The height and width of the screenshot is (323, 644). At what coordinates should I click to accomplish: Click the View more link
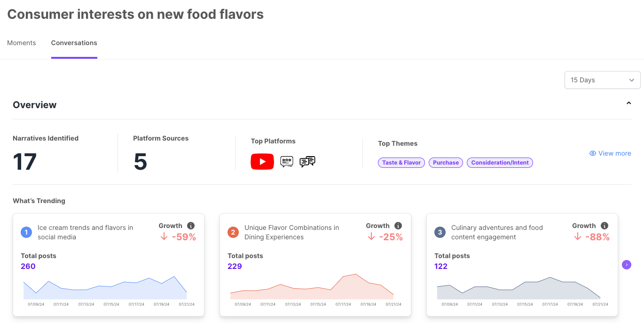[x=610, y=153]
